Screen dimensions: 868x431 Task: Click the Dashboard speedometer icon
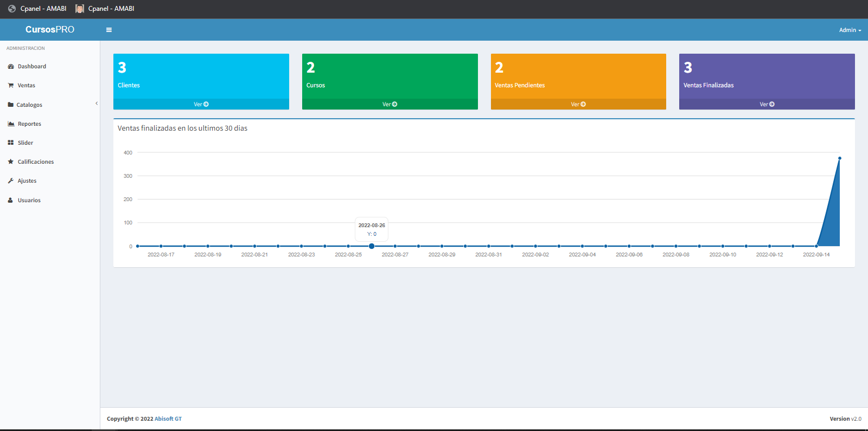pos(11,67)
